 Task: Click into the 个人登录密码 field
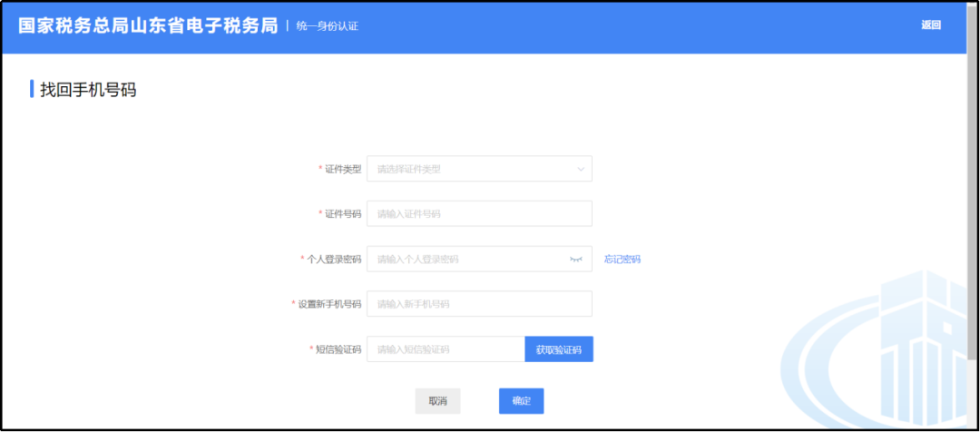(463, 259)
